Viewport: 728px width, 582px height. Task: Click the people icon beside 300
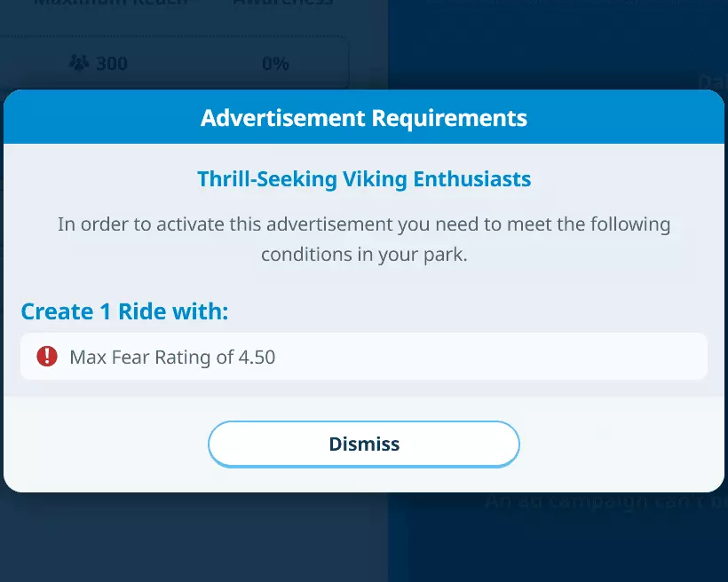[x=79, y=63]
